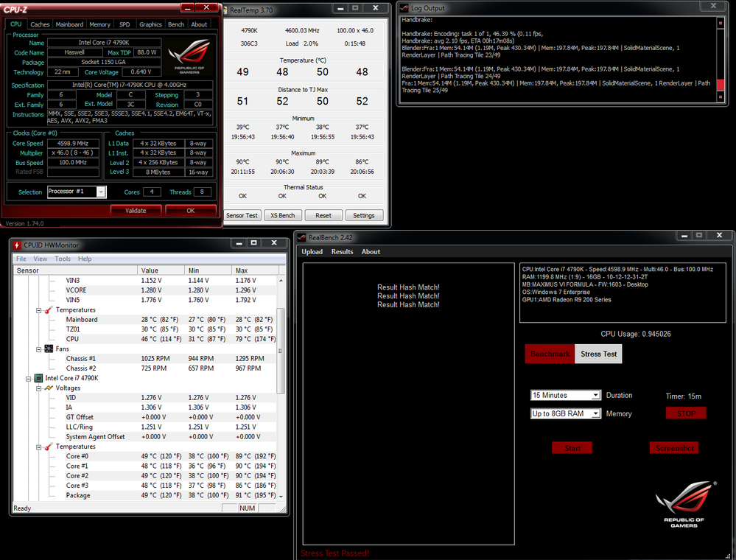Select the System Agent Offset row

[144, 436]
